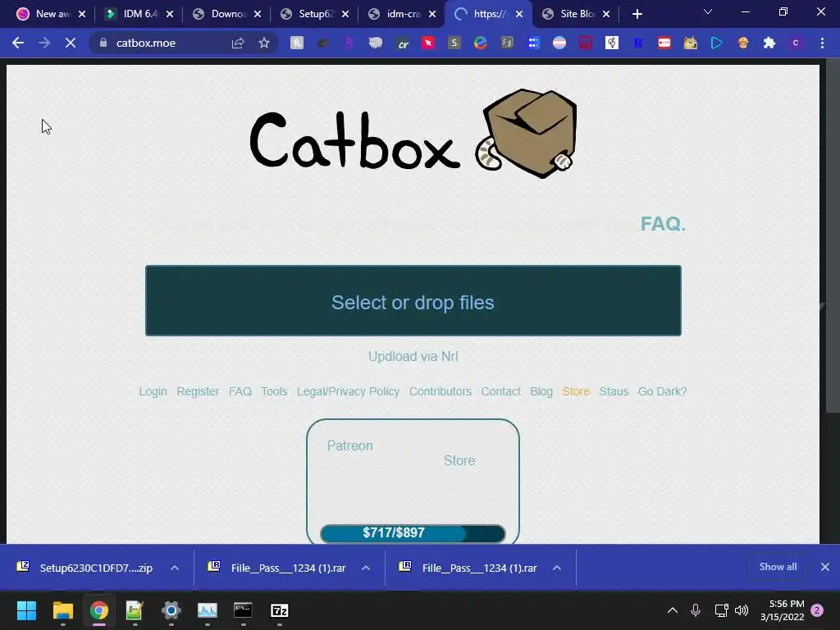Click the volume speaker tray icon
This screenshot has width=840, height=630.
742,610
